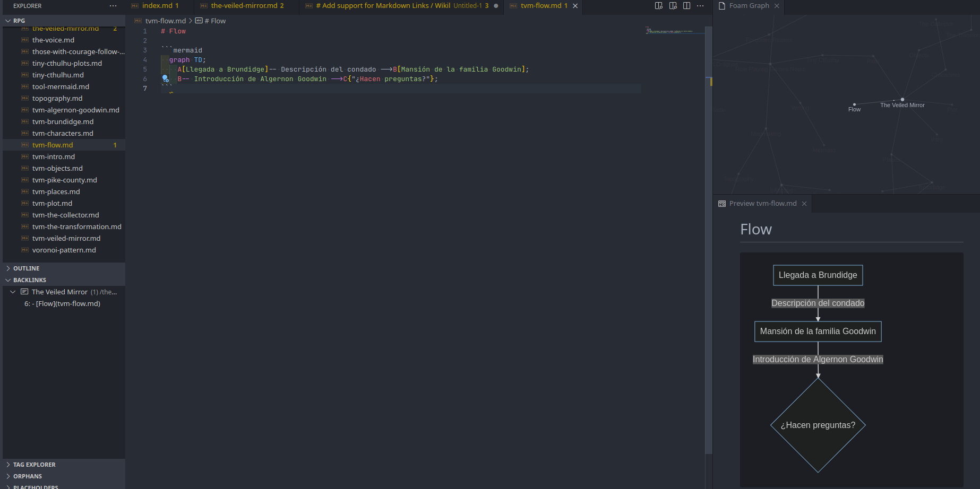The width and height of the screenshot is (980, 489).
Task: Collapse the RPG folder in Explorer
Action: pyautogui.click(x=8, y=20)
